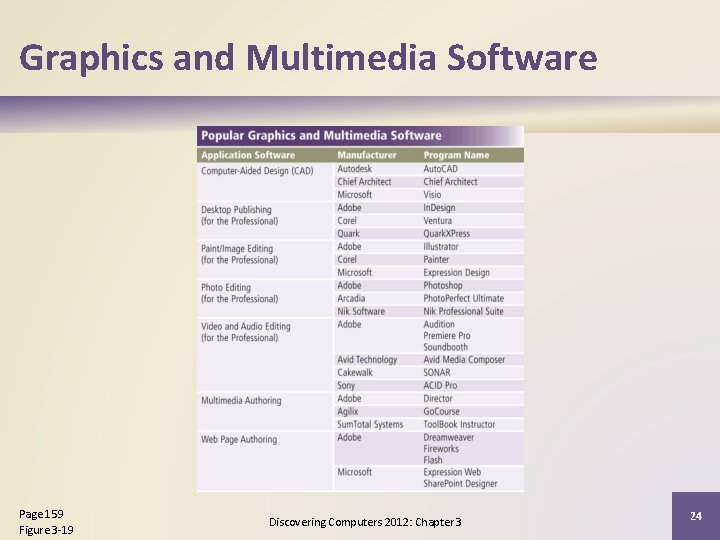Viewport: 720px width, 540px height.
Task: Click Microsoft in the Expression Design row
Action: (354, 272)
